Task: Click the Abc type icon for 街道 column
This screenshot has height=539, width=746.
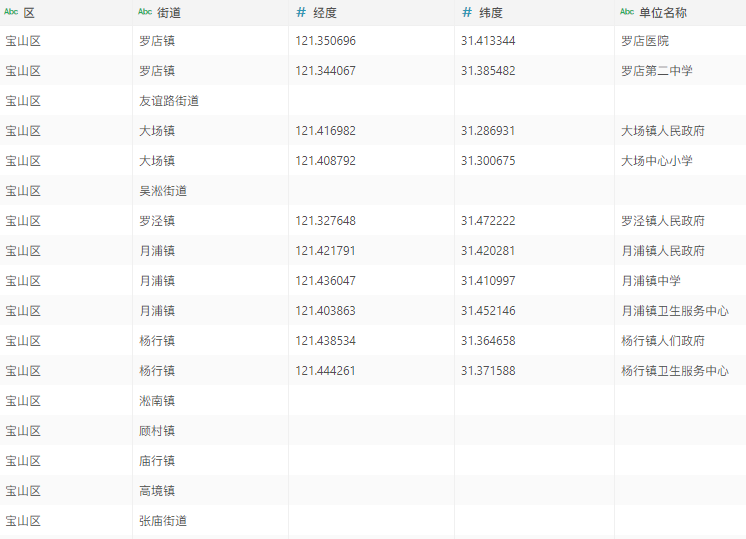Action: click(x=145, y=12)
